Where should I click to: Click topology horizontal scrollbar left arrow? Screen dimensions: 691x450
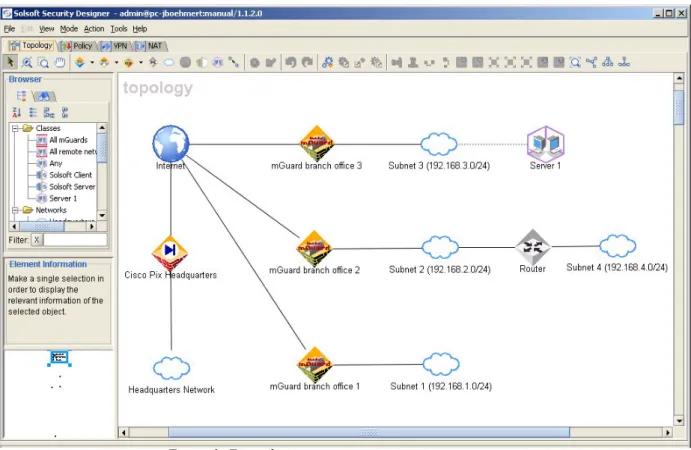[x=124, y=432]
